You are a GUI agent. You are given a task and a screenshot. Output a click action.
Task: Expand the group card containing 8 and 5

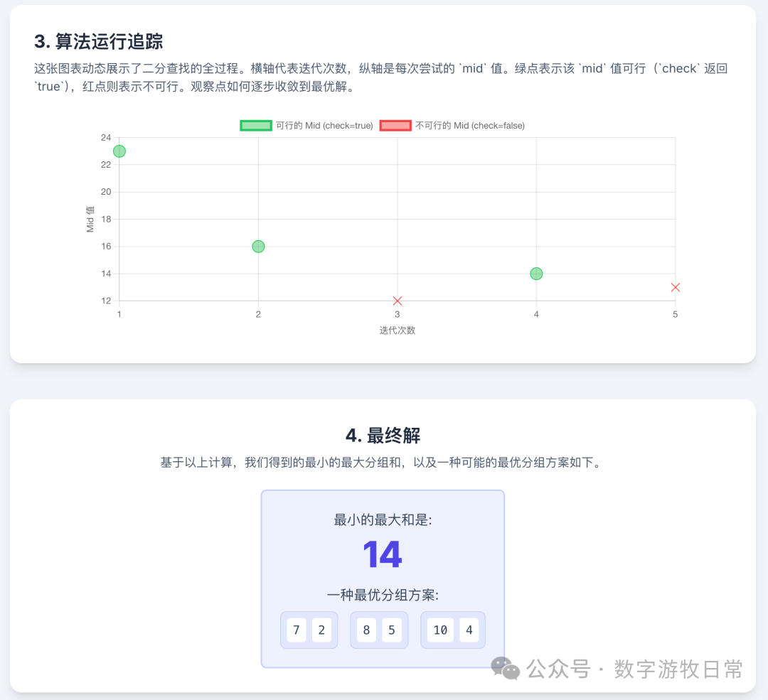point(379,630)
